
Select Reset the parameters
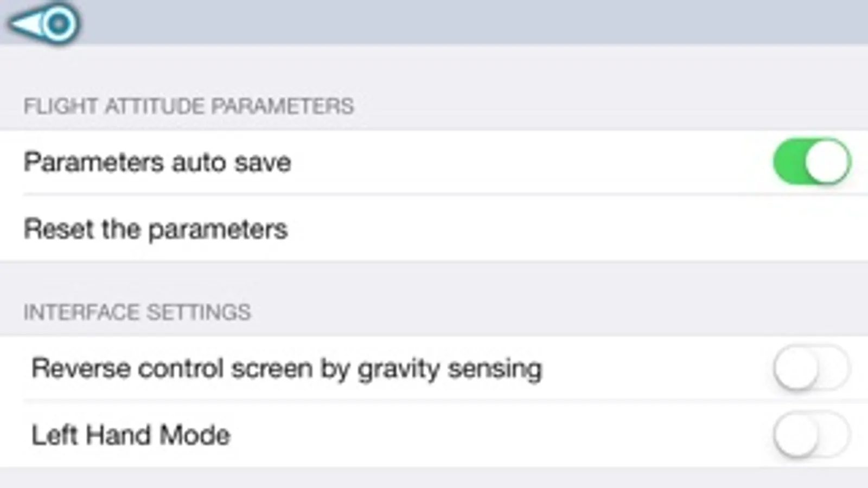(156, 229)
